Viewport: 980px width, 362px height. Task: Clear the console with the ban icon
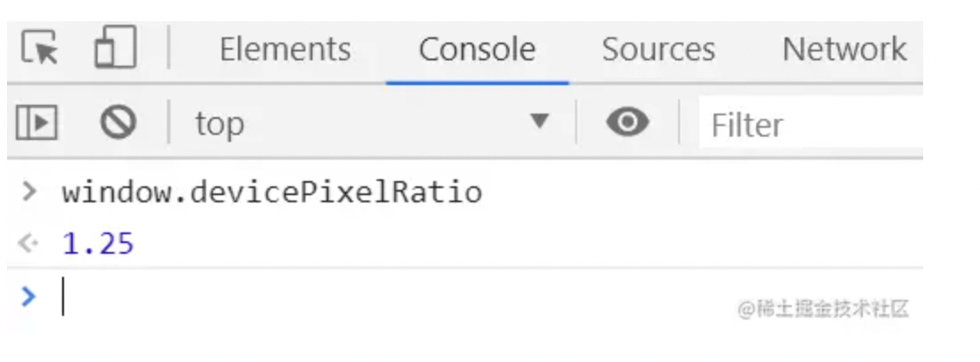[x=118, y=122]
